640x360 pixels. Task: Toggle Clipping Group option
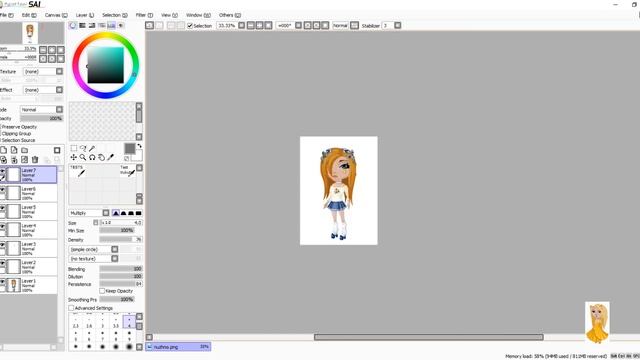coord(16,133)
